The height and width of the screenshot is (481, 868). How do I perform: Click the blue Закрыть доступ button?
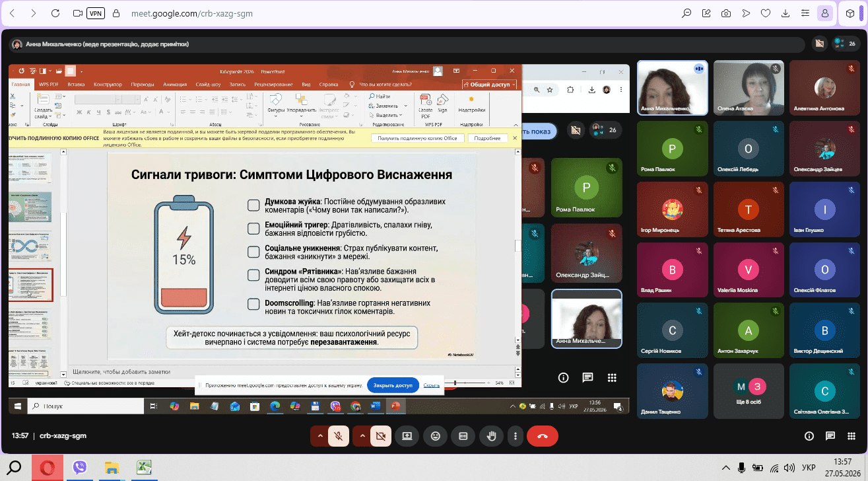[393, 385]
